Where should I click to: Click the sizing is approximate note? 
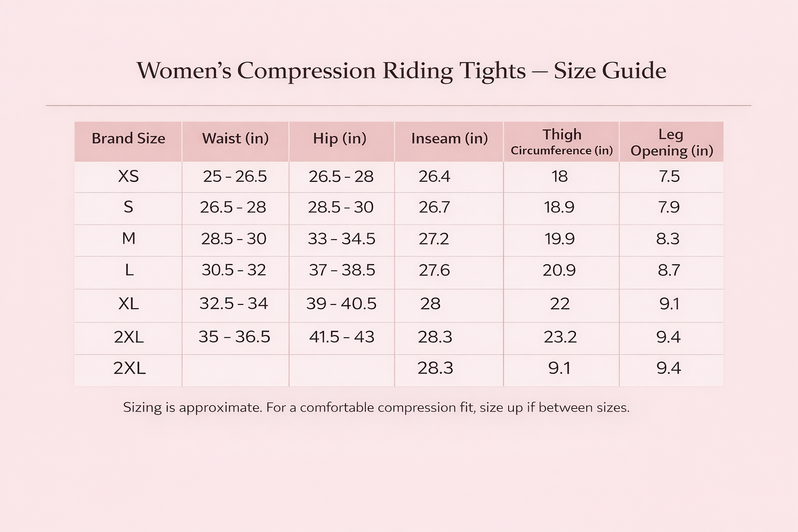click(376, 407)
